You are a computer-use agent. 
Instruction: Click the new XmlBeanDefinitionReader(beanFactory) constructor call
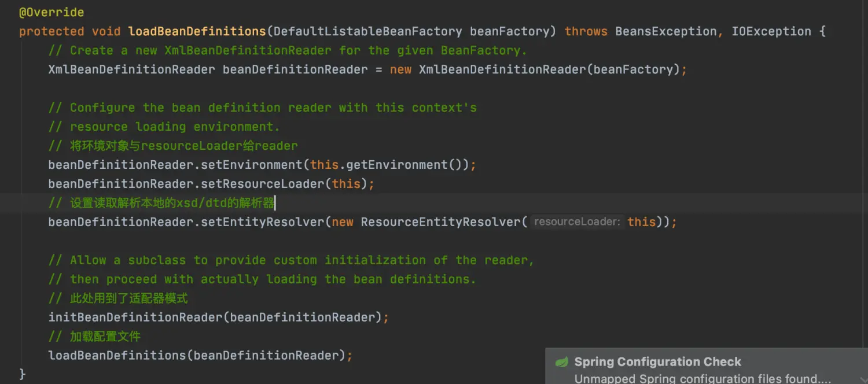[534, 69]
